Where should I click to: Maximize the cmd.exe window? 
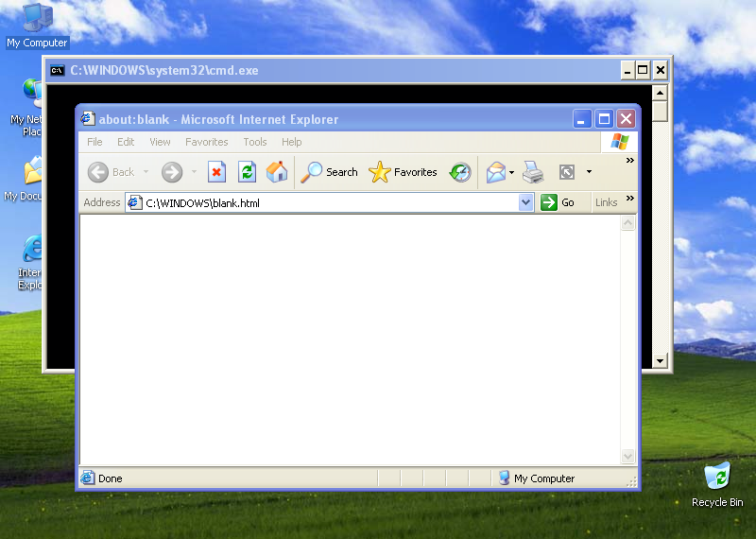(643, 71)
